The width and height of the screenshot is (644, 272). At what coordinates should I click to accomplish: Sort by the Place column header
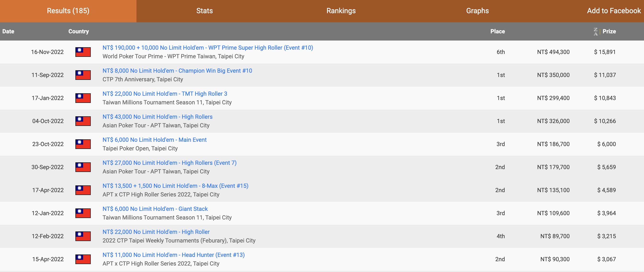click(x=497, y=32)
